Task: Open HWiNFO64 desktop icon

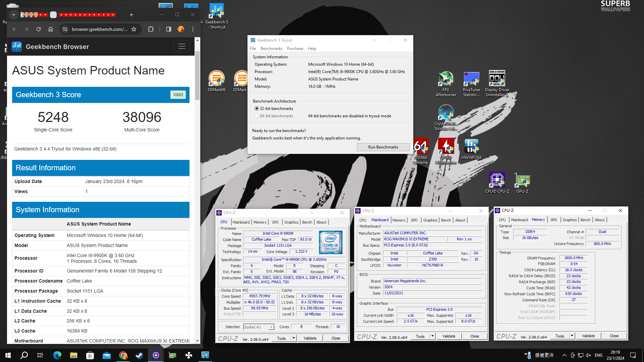Action: click(471, 149)
